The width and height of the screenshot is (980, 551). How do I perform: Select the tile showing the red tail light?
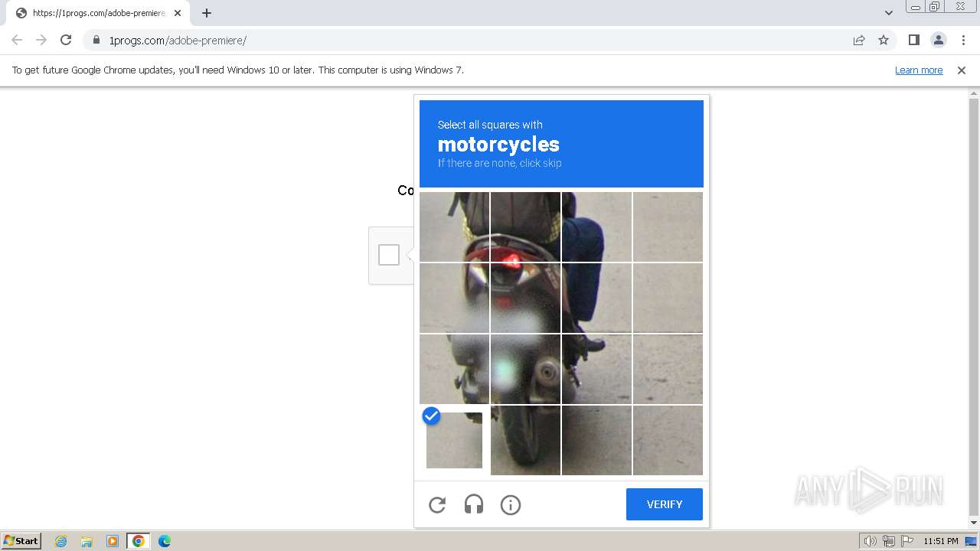point(525,298)
